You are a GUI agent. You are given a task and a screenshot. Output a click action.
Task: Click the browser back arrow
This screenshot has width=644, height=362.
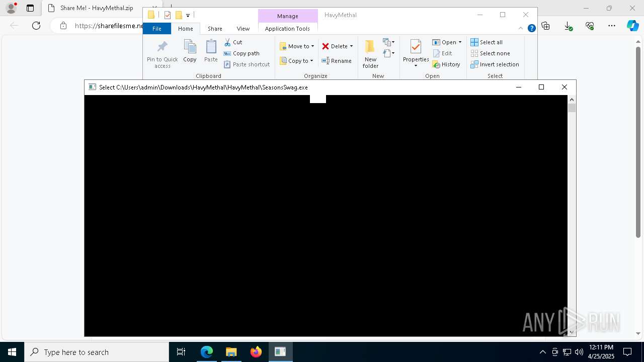coord(14,26)
